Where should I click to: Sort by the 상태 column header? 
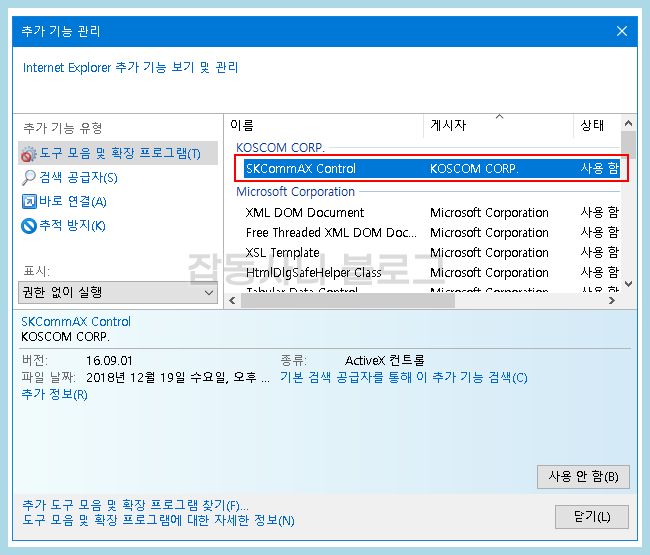tap(597, 125)
